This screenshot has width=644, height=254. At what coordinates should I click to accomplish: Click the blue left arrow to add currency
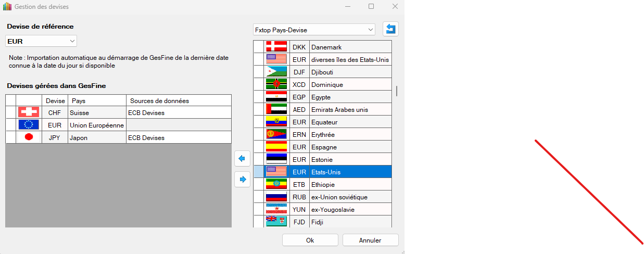coord(242,158)
